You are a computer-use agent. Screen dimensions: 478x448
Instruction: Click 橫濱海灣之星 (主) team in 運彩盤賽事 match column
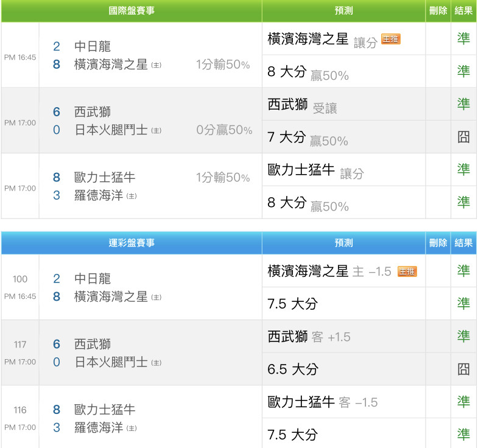coord(118,297)
